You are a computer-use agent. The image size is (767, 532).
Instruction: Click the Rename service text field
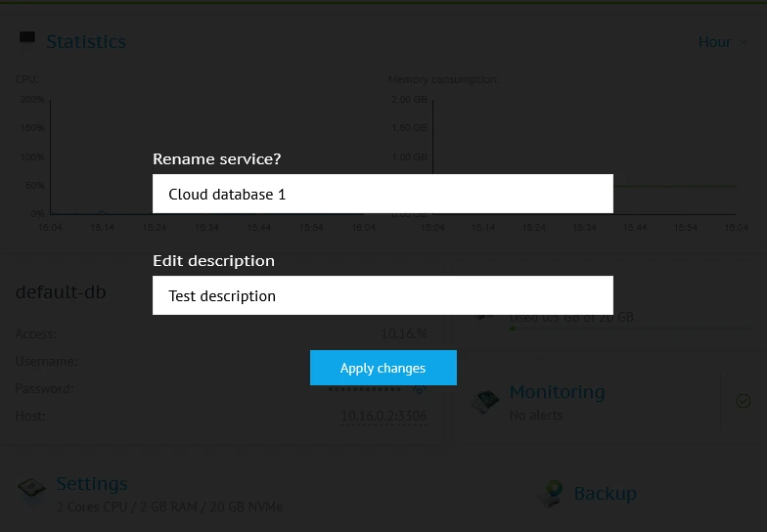(x=383, y=194)
